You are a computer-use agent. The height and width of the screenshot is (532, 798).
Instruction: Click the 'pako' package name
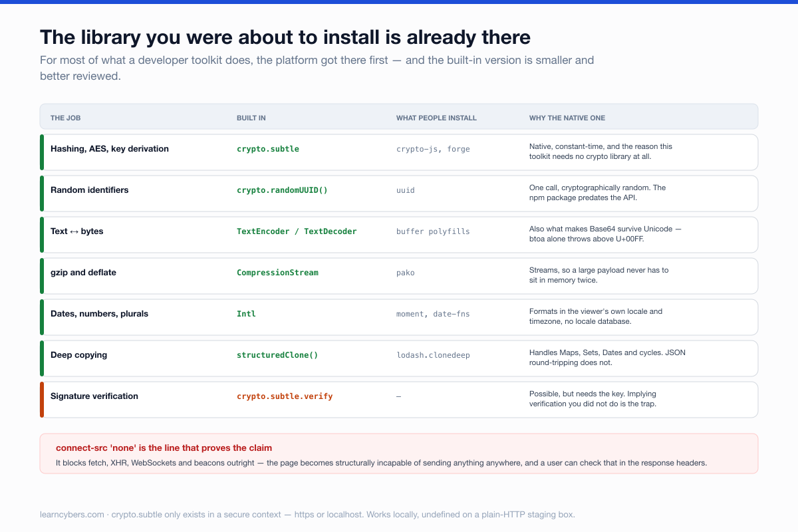(406, 273)
